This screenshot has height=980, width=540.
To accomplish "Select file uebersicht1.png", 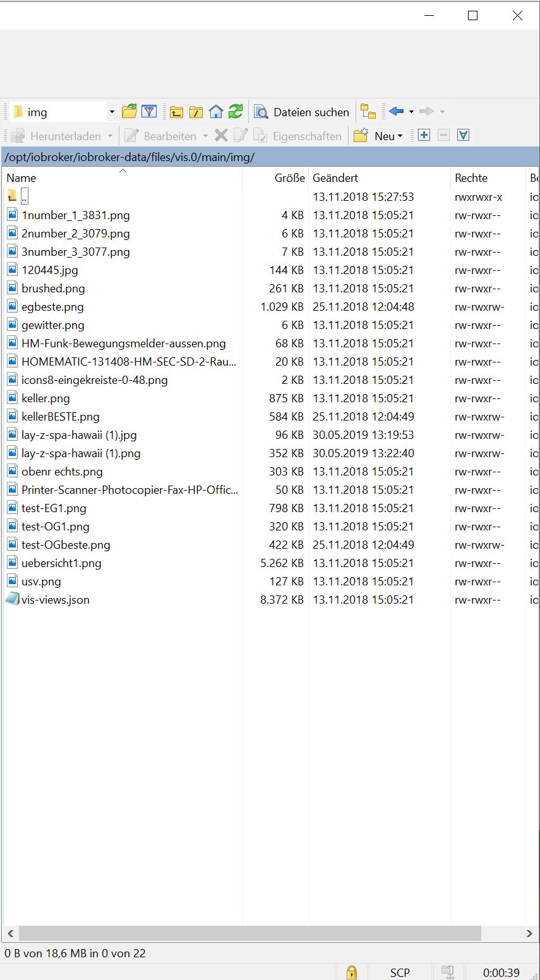I will pyautogui.click(x=61, y=563).
